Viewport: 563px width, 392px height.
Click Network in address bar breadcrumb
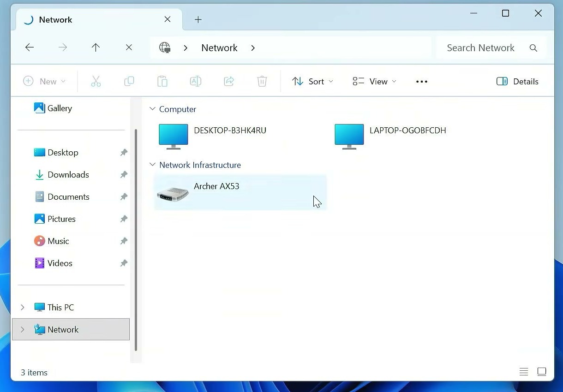coord(219,48)
